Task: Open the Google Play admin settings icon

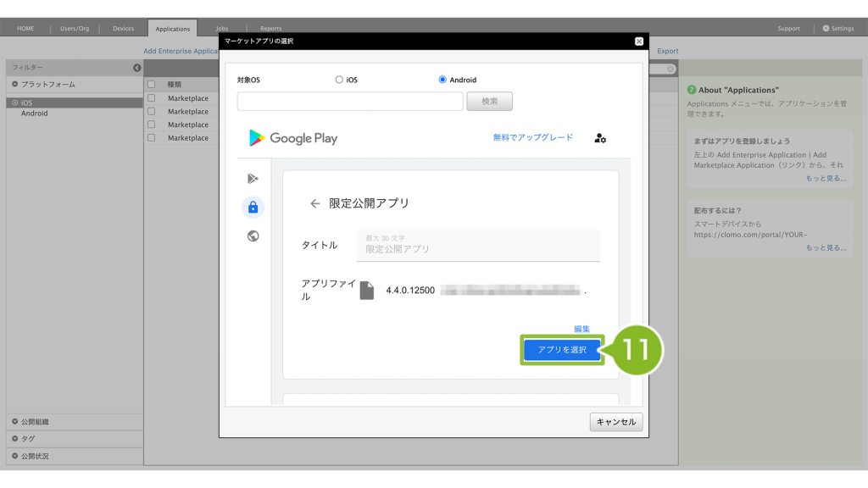Action: tap(600, 138)
